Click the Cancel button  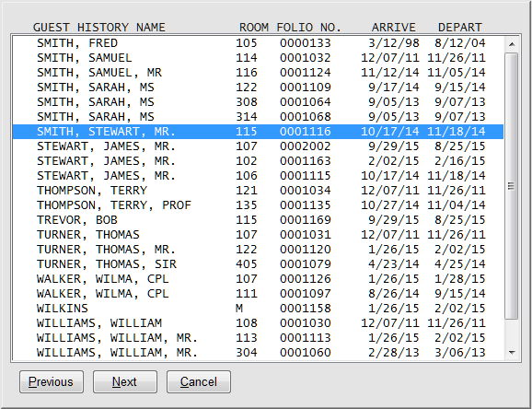point(199,381)
